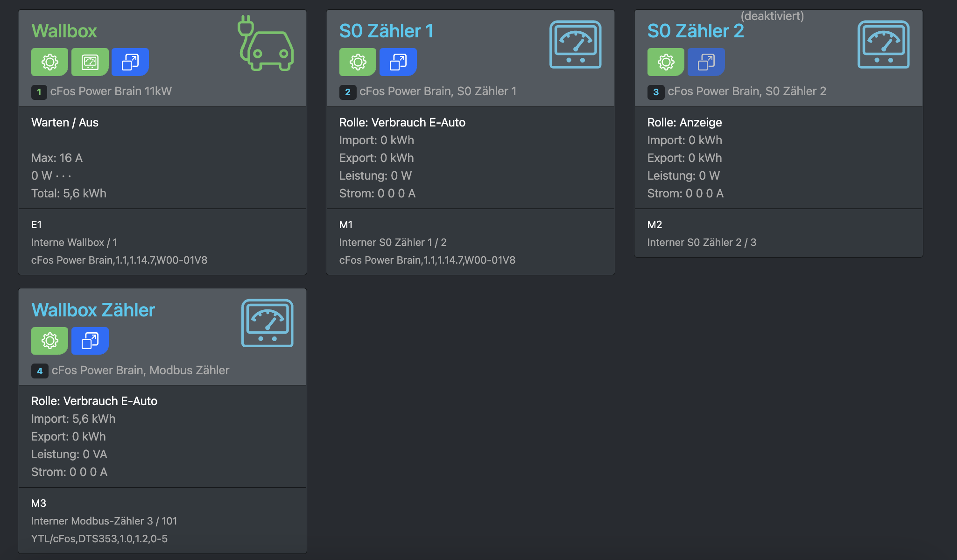This screenshot has height=560, width=957.
Task: Click S0 Zähler 1 'Strom: 0 0 0 A'
Action: click(x=377, y=193)
